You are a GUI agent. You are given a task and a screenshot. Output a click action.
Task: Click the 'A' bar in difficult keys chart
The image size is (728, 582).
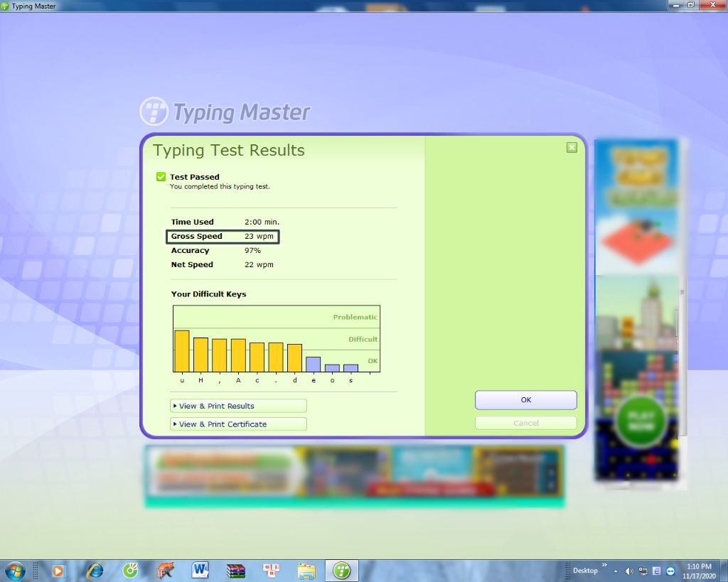click(238, 355)
